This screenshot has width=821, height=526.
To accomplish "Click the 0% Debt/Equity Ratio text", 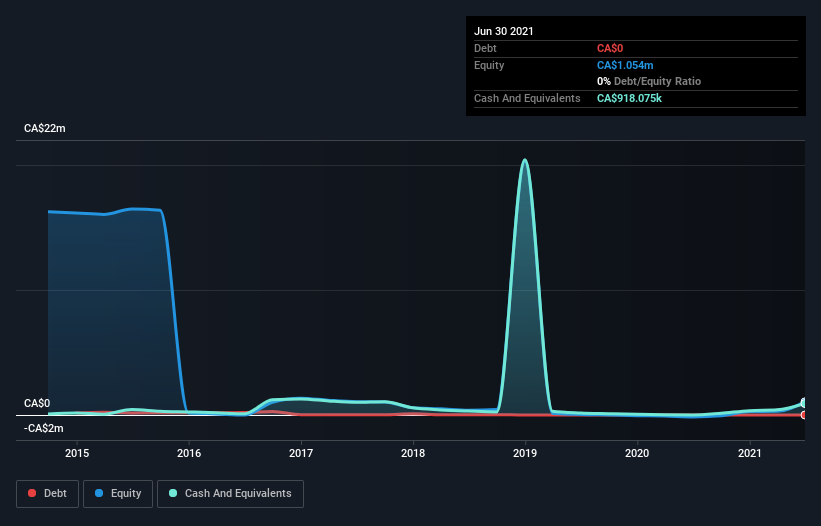I will coord(649,81).
